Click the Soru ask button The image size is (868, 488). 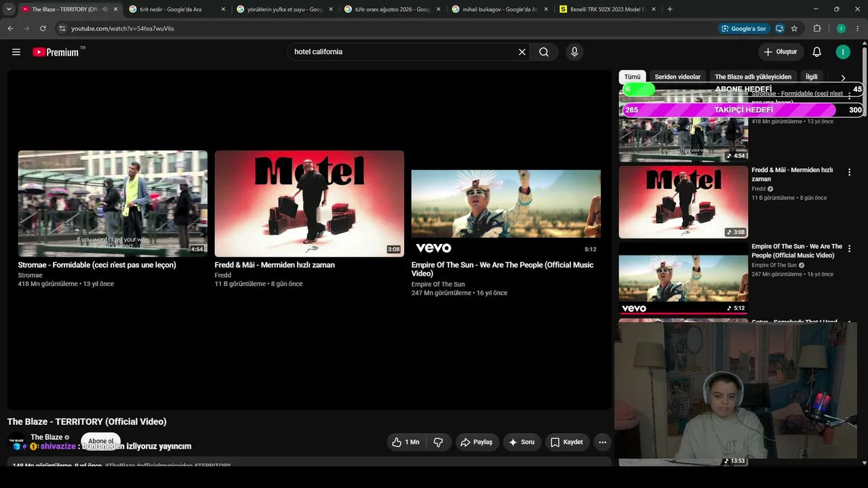click(x=521, y=442)
